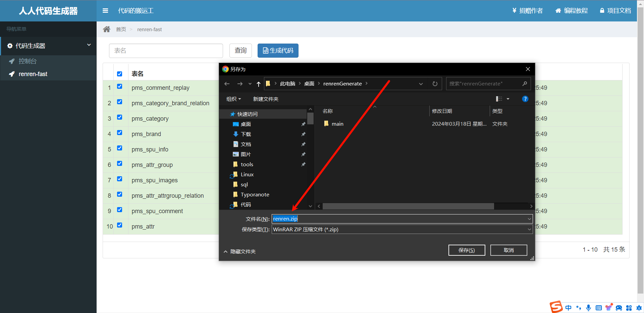Screen dimensions: 644x313
Task: Open 项目文档 top link
Action: (615, 11)
